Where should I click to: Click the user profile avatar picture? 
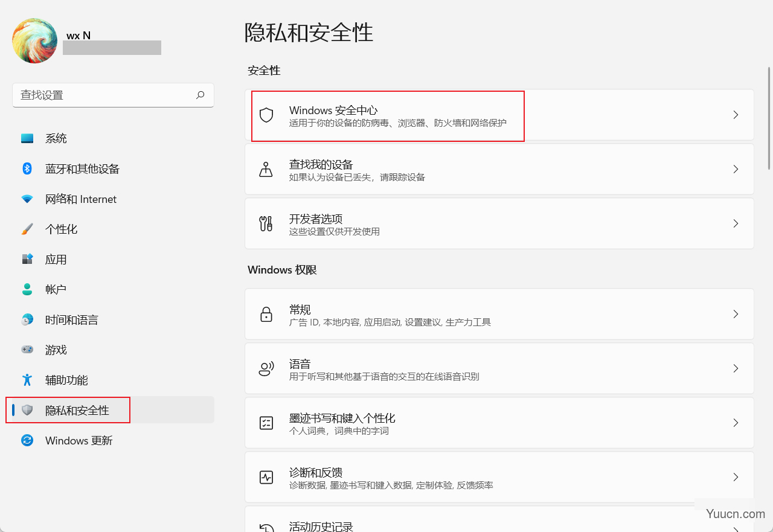coord(34,40)
